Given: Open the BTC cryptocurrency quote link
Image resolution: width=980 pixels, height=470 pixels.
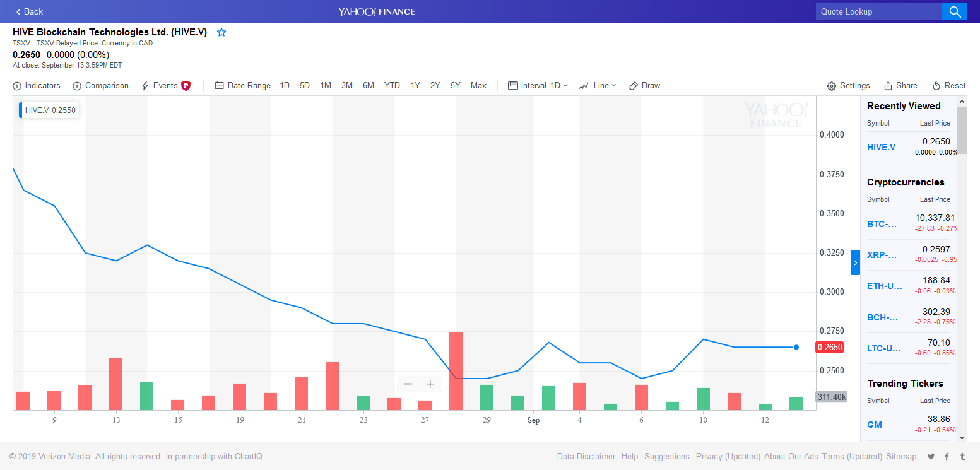Looking at the screenshot, I should click(882, 224).
